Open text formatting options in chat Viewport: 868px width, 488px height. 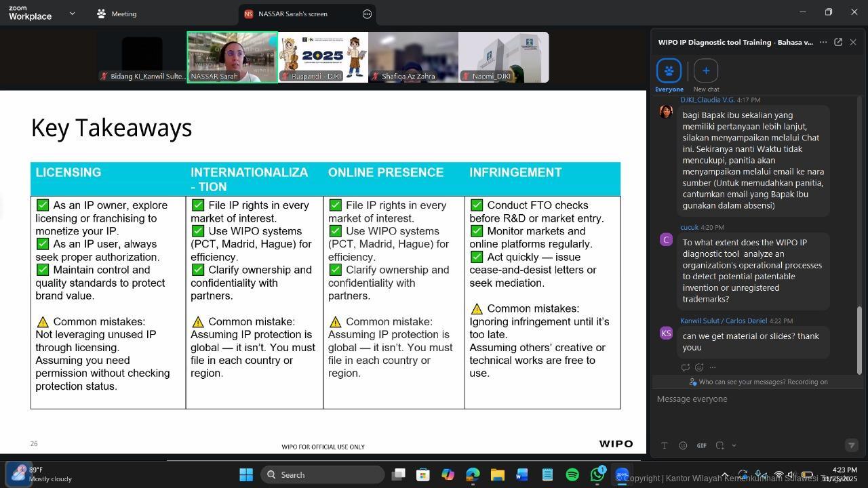(665, 445)
